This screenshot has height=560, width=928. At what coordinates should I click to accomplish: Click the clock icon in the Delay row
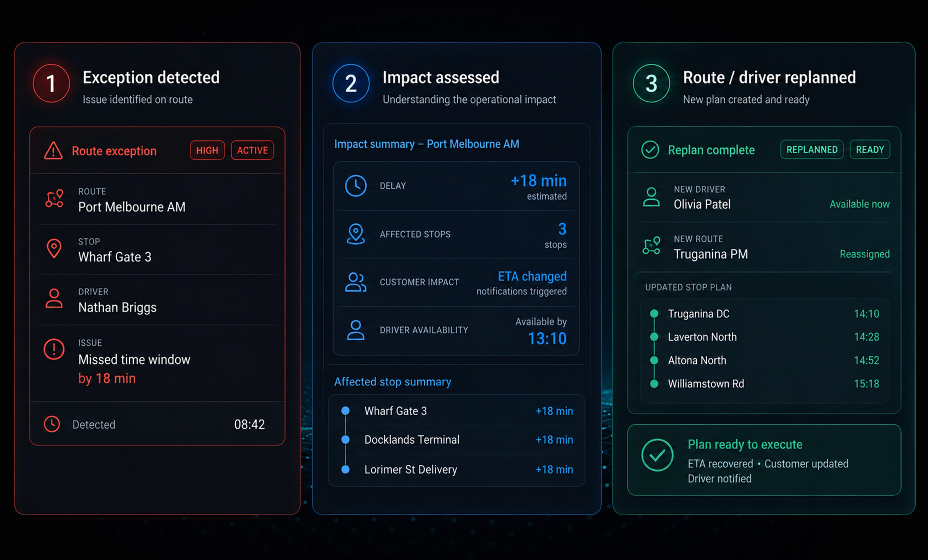click(355, 186)
